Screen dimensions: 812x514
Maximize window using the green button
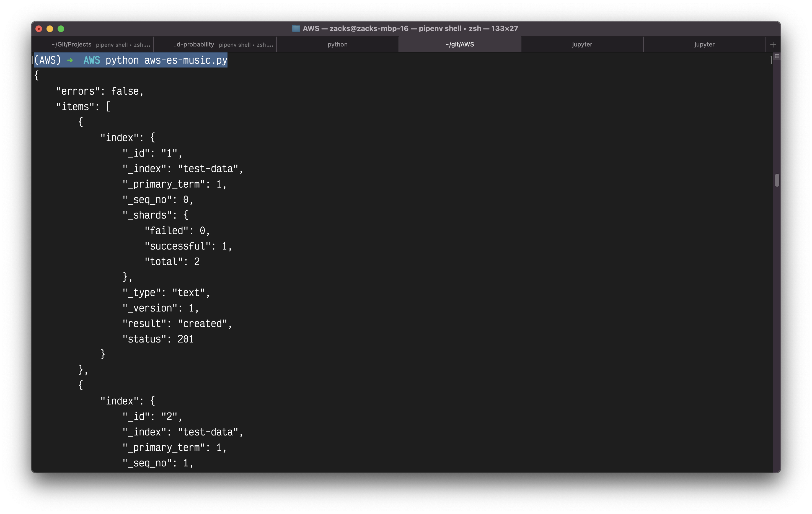point(61,29)
